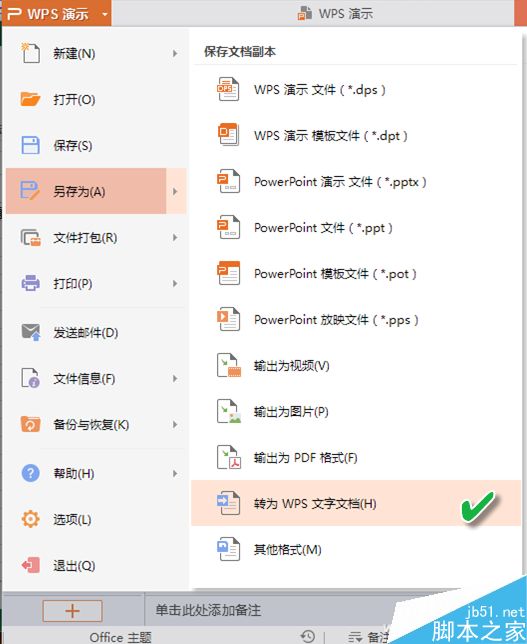The image size is (527, 644).
Task: Click the history clock icon in status bar
Action: point(308,636)
